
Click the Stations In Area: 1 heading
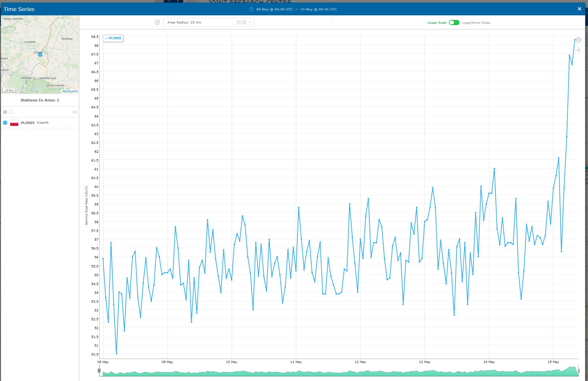pos(40,100)
